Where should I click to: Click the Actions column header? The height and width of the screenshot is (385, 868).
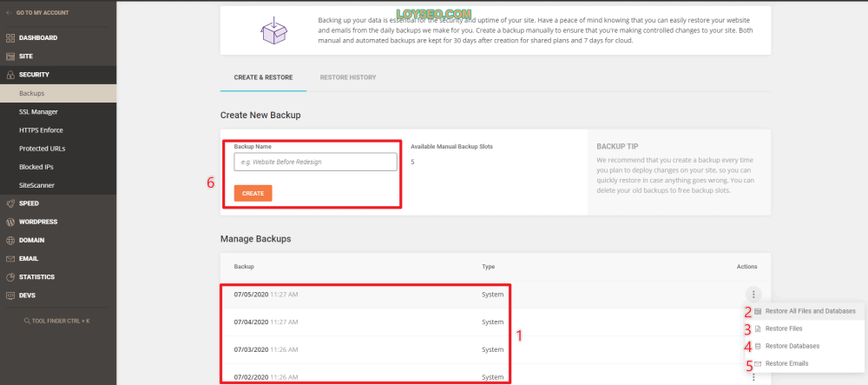pyautogui.click(x=746, y=267)
